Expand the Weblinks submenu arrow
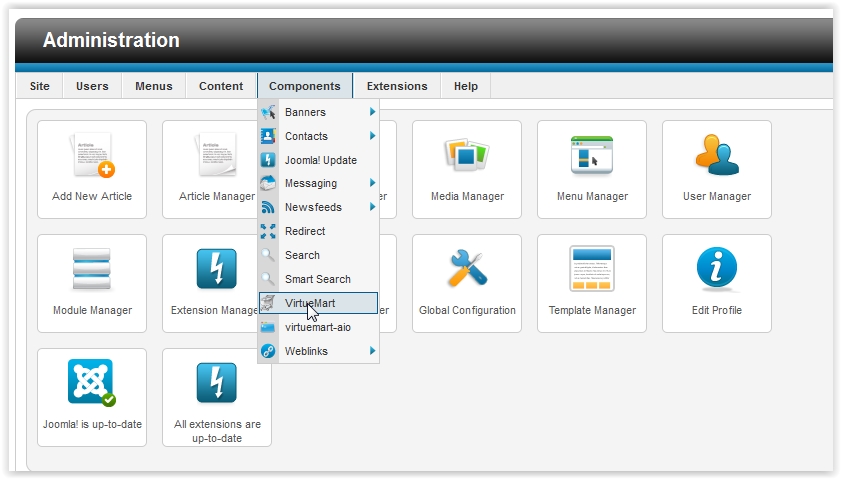This screenshot has height=479, width=841. [x=372, y=351]
